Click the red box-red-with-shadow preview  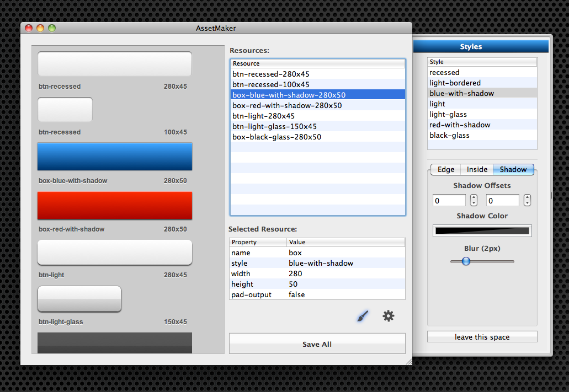(115, 206)
